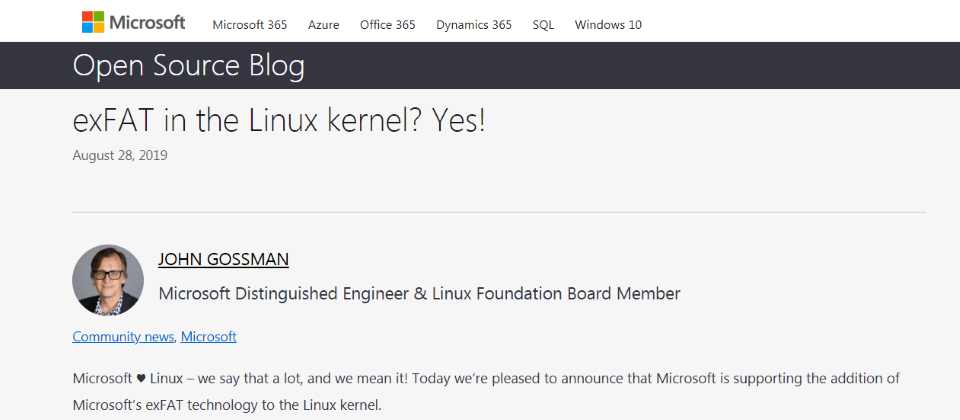Click the paragraph's first line announcing support
960x420 pixels.
pyautogui.click(x=486, y=378)
